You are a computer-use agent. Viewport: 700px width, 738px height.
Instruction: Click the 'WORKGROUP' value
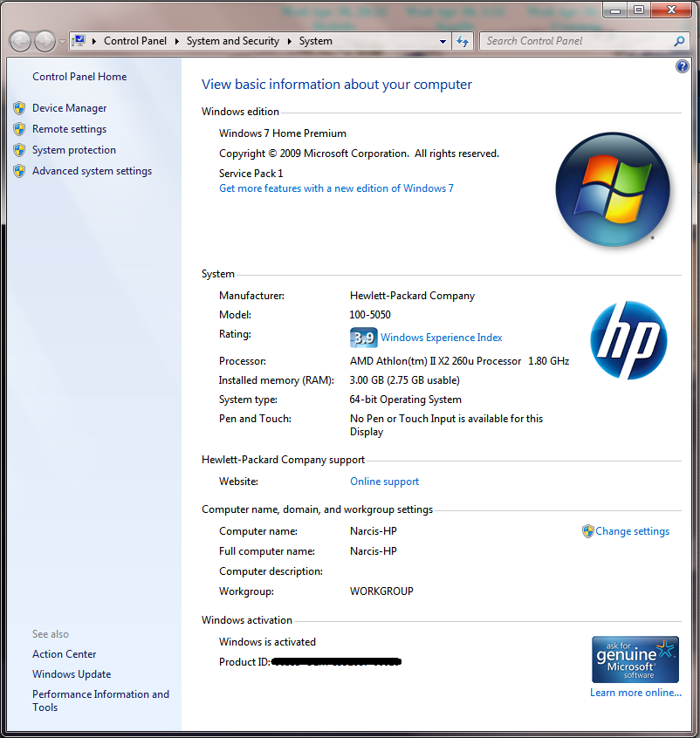381,591
